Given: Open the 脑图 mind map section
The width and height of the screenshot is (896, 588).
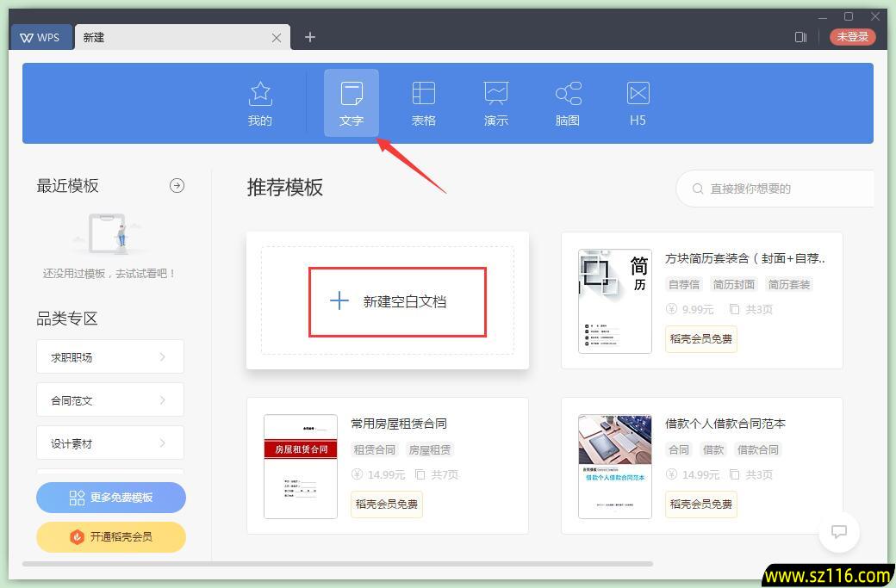Looking at the screenshot, I should tap(567, 102).
